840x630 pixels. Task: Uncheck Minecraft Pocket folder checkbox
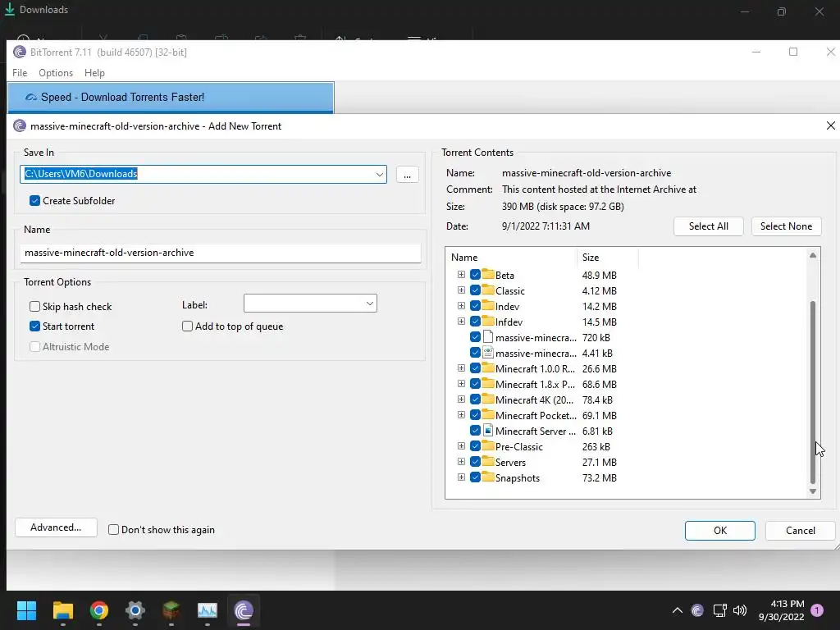click(475, 415)
